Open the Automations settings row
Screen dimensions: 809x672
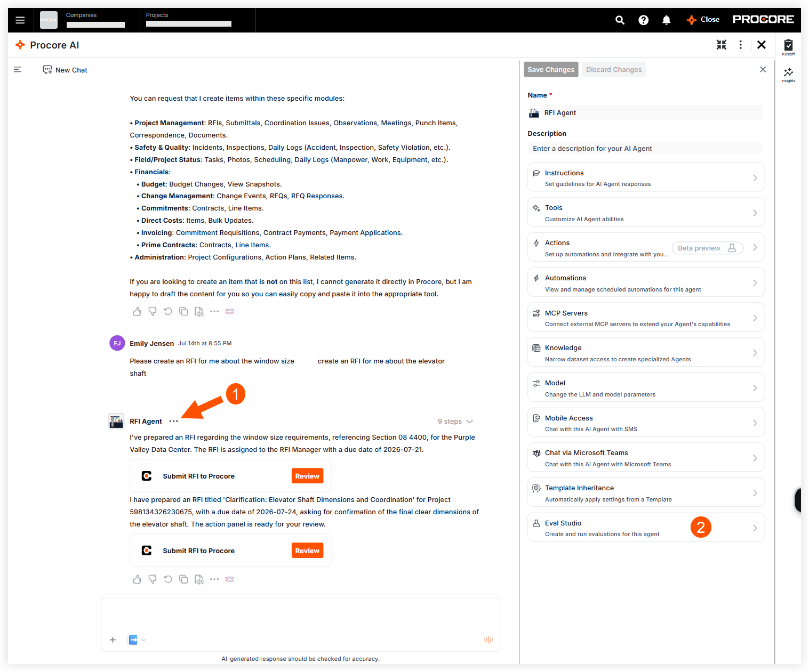[646, 283]
